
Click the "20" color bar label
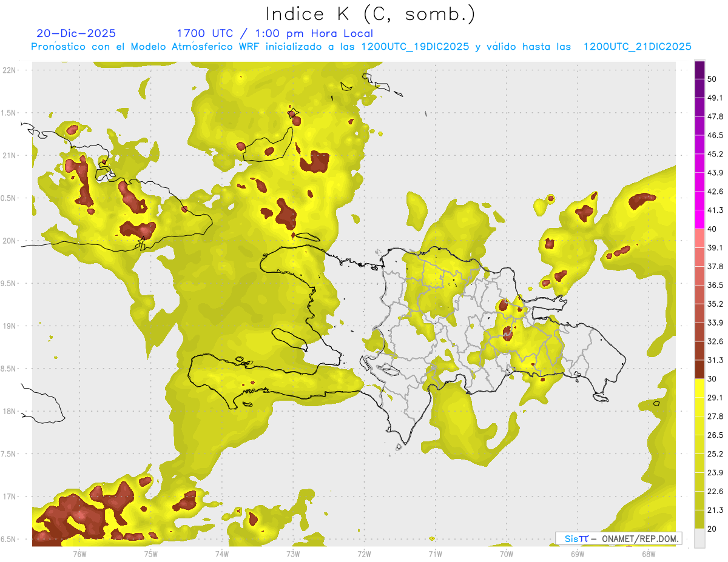(x=712, y=529)
